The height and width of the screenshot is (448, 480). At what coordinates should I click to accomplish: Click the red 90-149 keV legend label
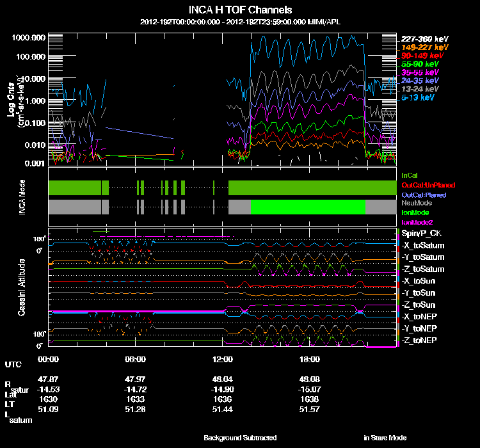pos(421,56)
